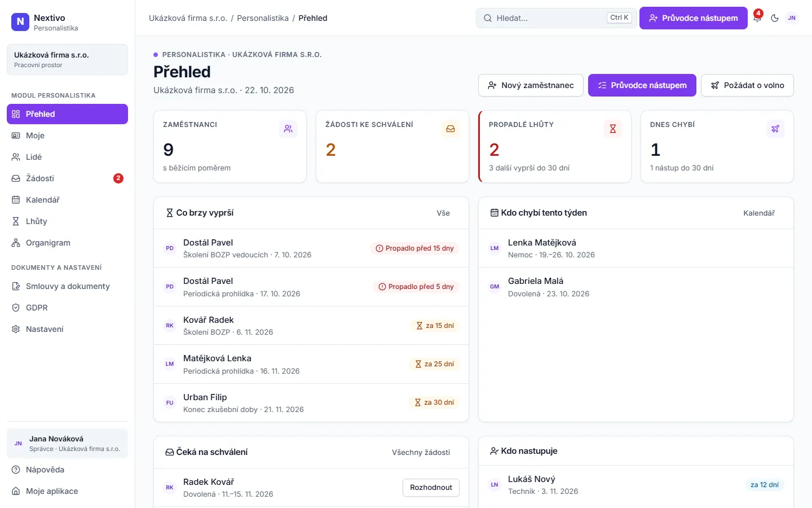Click the LN avatar beside Lukáš Nový

click(x=495, y=485)
